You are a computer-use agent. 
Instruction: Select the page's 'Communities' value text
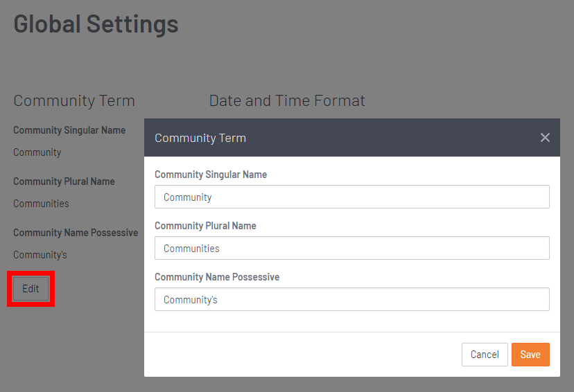[x=41, y=204]
